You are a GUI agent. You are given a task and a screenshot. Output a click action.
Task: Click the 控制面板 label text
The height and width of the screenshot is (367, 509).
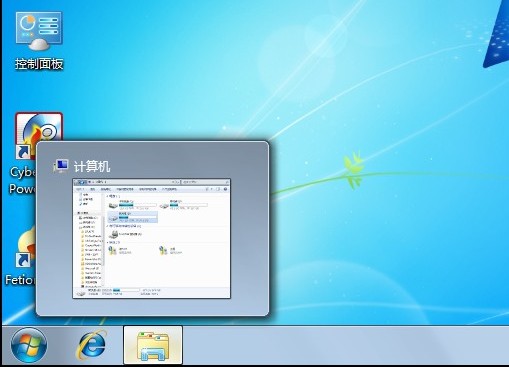click(39, 64)
